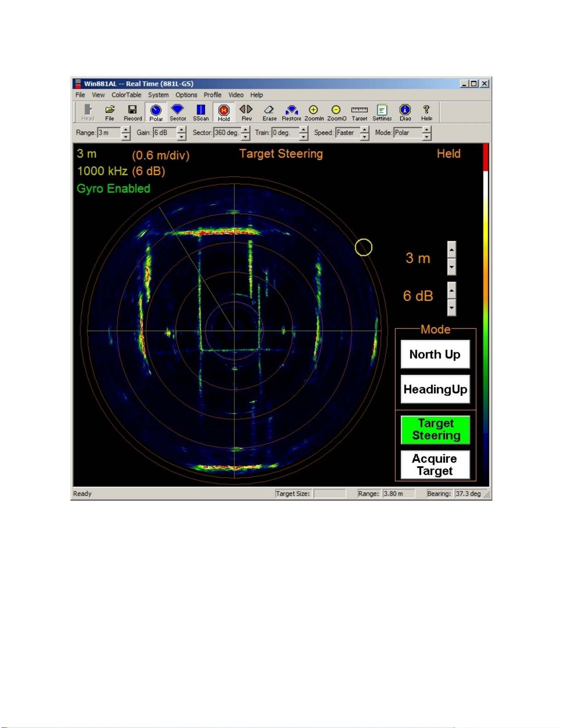Step Speed down with spinner arrow
563x728 pixels.
point(364,136)
